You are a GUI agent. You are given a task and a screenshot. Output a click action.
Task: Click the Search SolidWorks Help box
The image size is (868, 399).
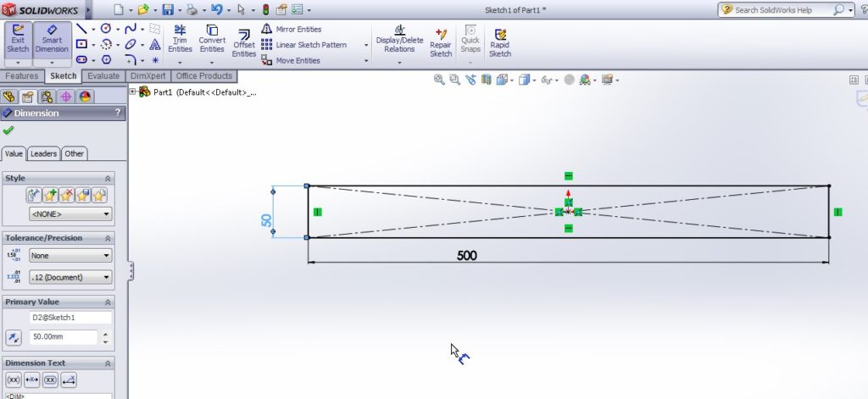[x=785, y=9]
